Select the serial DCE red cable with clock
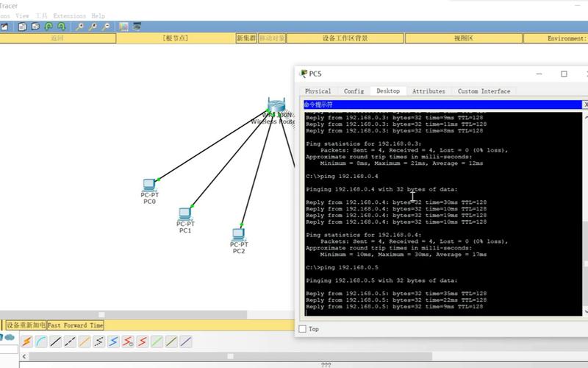Image resolution: width=588 pixels, height=368 pixels. (128, 342)
